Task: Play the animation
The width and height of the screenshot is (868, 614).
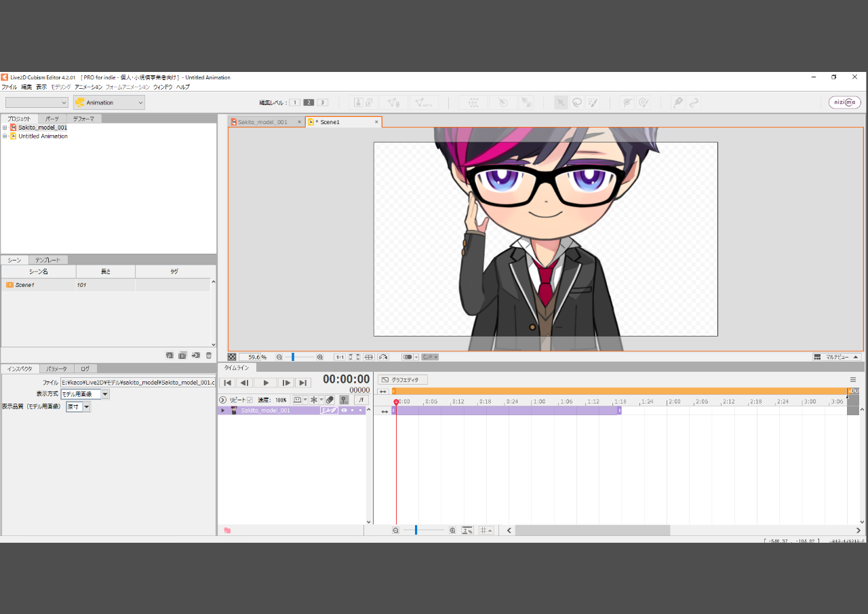Action: (266, 383)
